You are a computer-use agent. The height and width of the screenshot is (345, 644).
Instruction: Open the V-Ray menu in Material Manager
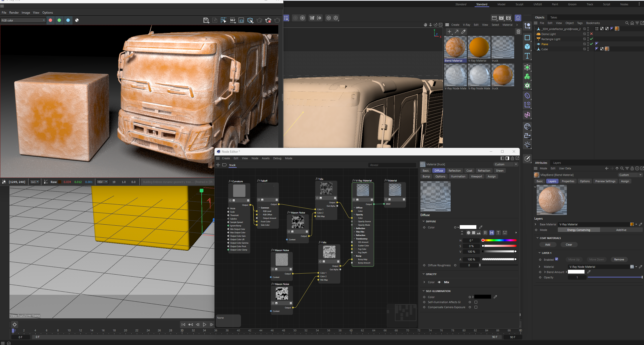point(467,25)
